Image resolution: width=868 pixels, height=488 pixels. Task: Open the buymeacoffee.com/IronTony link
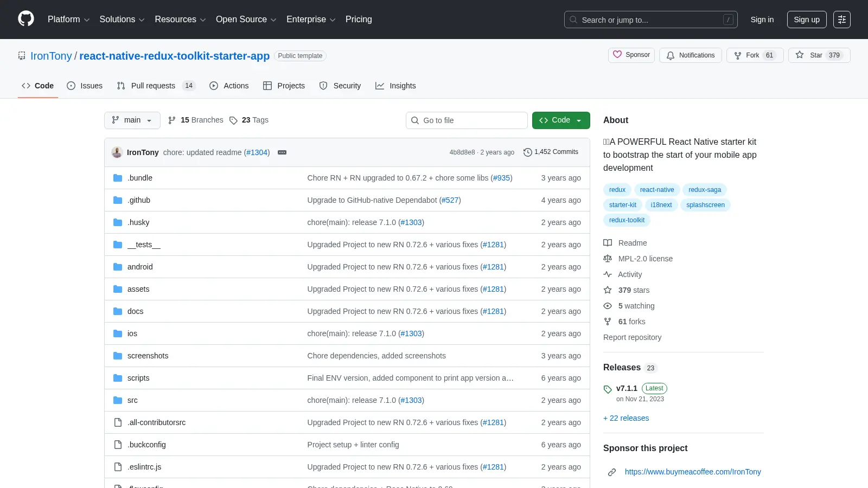693,472
